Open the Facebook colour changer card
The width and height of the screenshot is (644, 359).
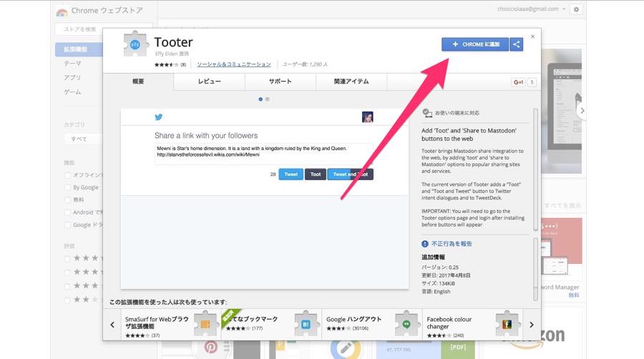tap(472, 325)
